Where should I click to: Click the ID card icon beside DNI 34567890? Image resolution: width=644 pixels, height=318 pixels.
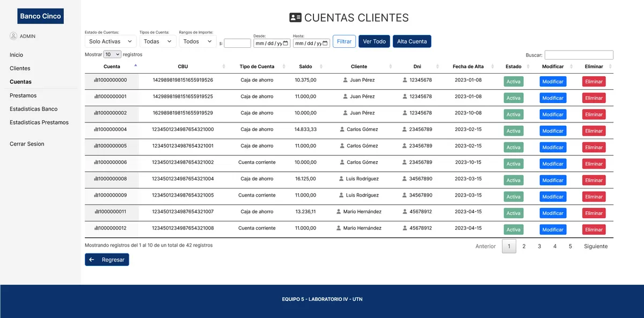403,180
